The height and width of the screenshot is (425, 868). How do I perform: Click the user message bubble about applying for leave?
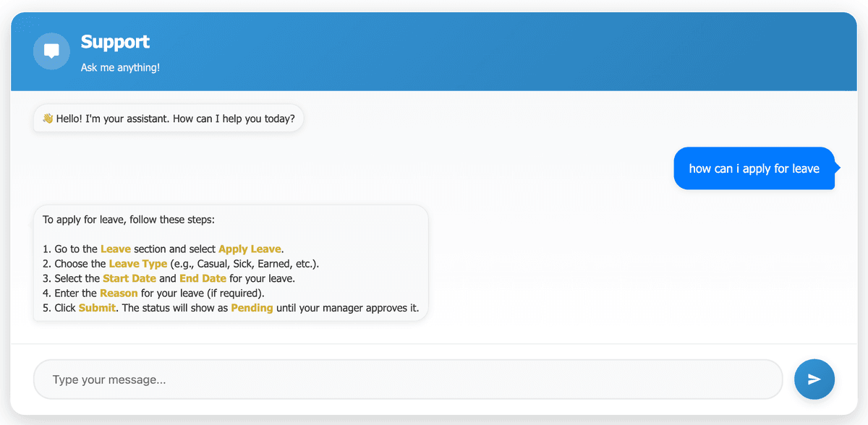coord(754,168)
